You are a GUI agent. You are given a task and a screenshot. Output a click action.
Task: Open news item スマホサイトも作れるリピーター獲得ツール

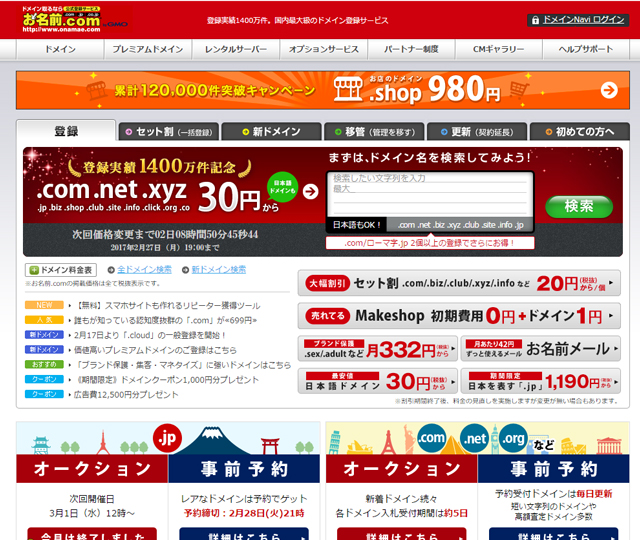(168, 305)
